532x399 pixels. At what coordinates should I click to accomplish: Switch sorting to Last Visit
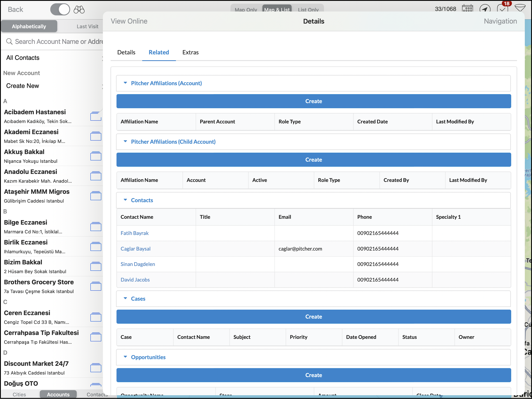pyautogui.click(x=87, y=26)
